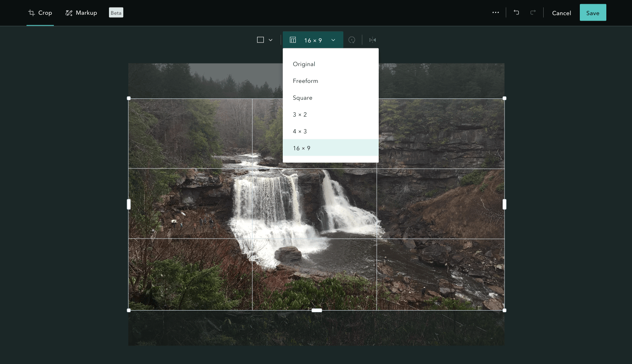The width and height of the screenshot is (632, 364).
Task: Collapse the aspect ratio dropdown
Action: [x=333, y=40]
